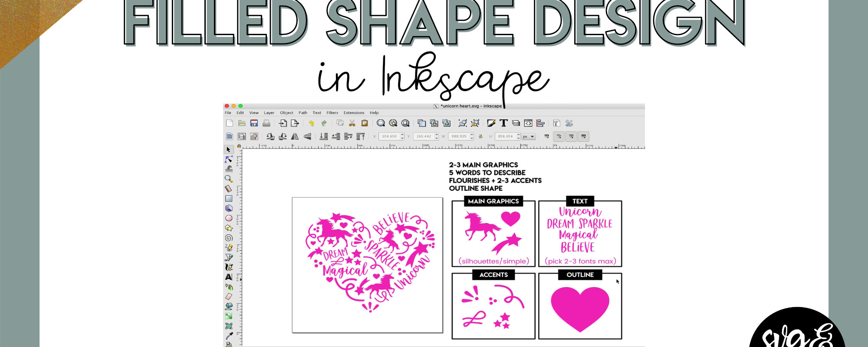This screenshot has height=347, width=868.
Task: Open the Filters menu
Action: (332, 113)
